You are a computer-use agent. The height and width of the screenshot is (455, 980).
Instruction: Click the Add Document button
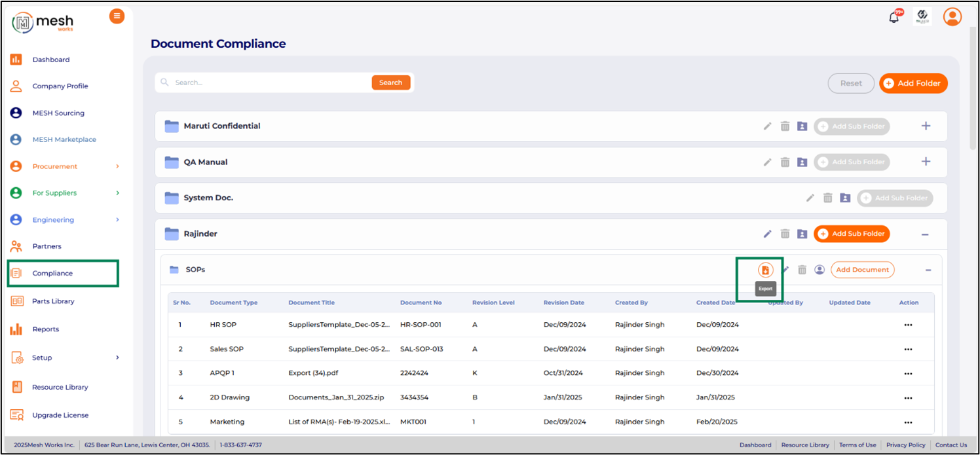pyautogui.click(x=862, y=270)
